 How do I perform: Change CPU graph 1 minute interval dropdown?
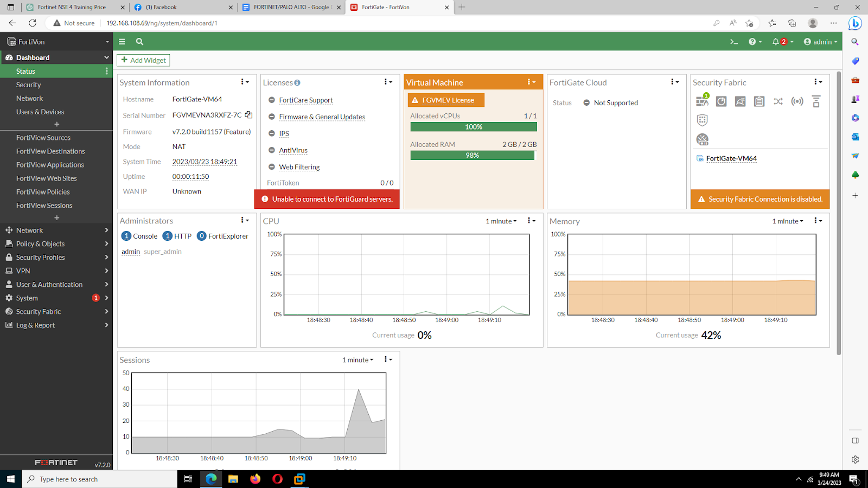pos(501,221)
